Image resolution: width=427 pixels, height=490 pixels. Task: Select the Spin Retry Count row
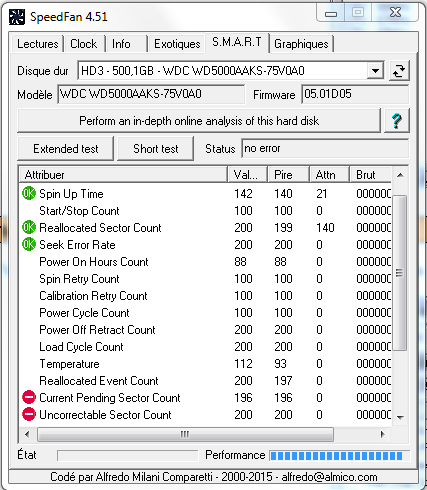click(206, 279)
